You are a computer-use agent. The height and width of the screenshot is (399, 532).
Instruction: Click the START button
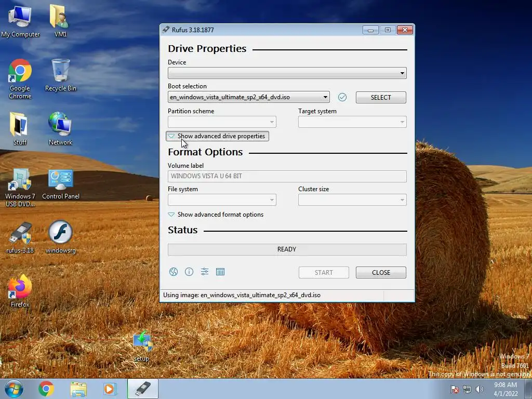click(324, 272)
